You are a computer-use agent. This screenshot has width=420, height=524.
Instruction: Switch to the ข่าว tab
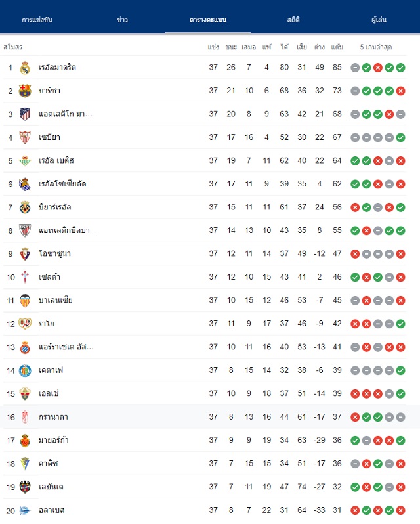(123, 20)
